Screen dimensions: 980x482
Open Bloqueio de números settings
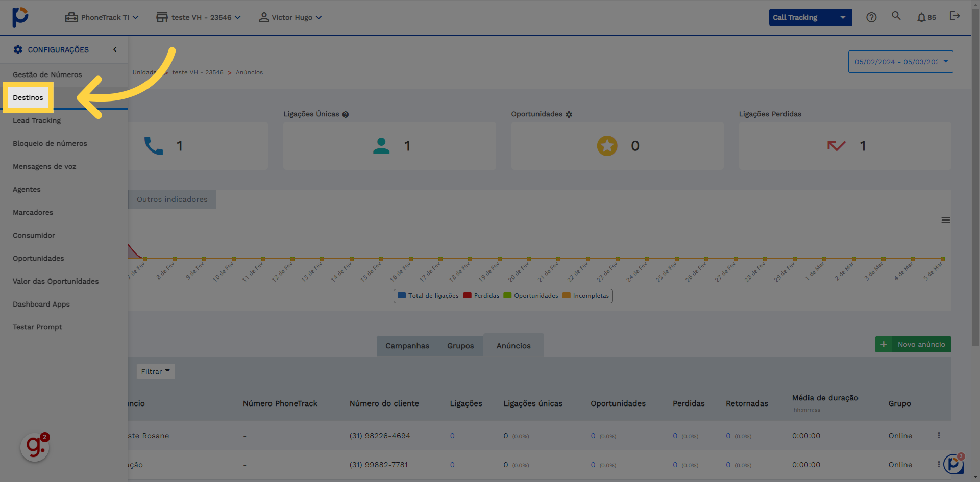tap(50, 143)
